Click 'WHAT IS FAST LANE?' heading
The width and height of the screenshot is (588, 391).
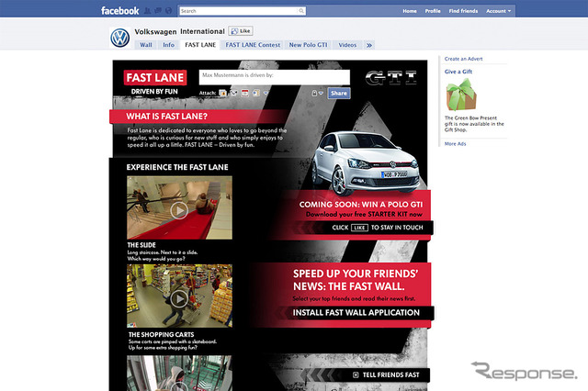click(166, 117)
